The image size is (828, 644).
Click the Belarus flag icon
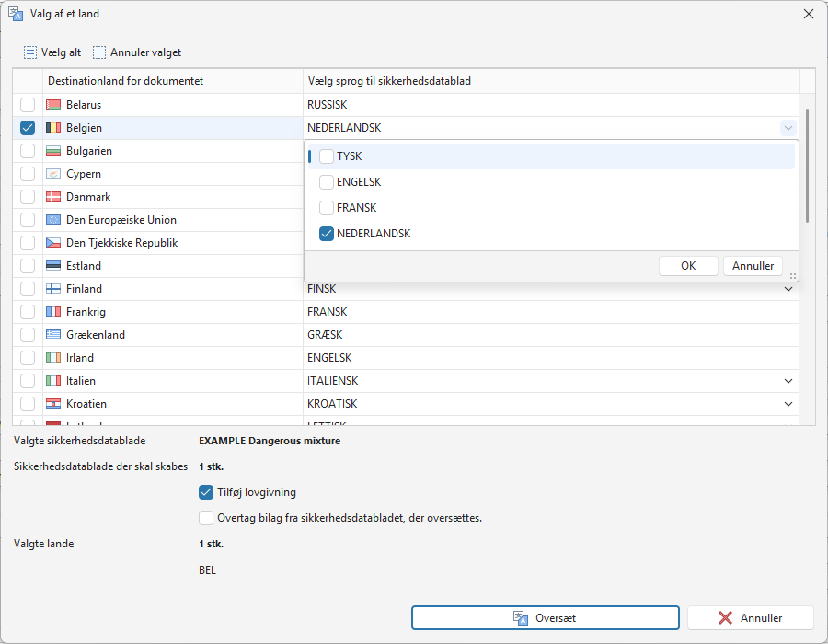(x=53, y=105)
